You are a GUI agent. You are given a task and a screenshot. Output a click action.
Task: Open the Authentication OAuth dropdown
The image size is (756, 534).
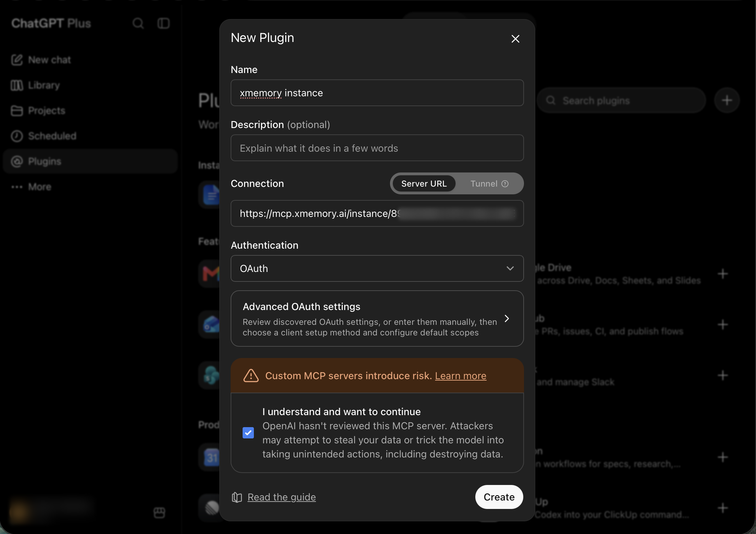point(377,268)
